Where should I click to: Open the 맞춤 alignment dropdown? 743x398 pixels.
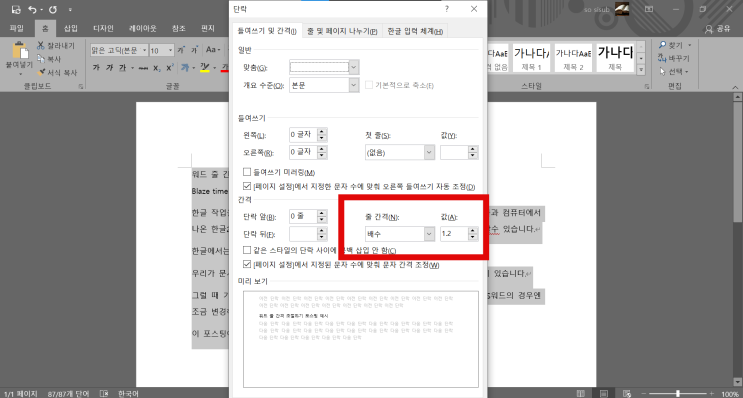coord(354,67)
